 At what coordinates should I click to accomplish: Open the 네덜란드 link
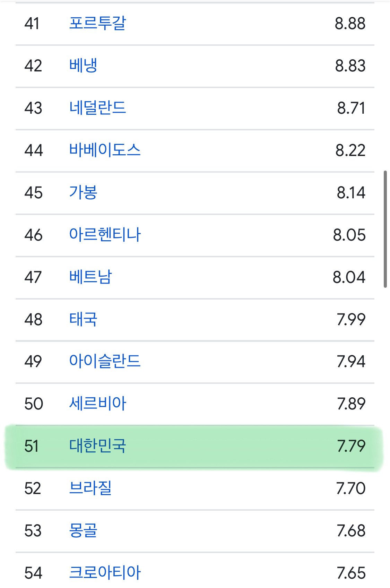pos(97,108)
